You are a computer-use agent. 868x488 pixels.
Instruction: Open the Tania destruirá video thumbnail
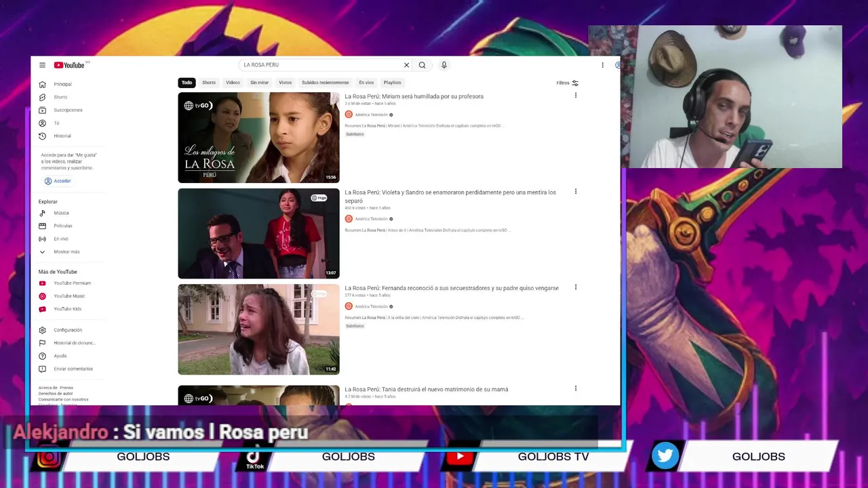pyautogui.click(x=258, y=395)
